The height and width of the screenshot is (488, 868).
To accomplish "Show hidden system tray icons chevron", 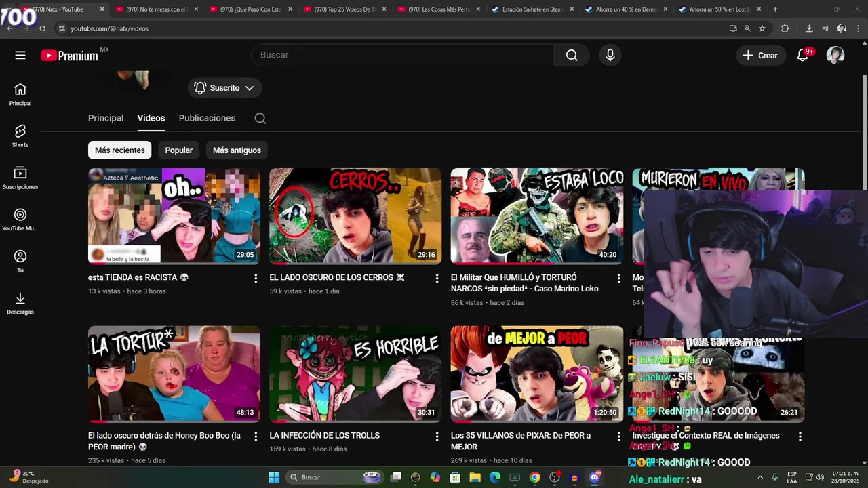I will tap(759, 477).
